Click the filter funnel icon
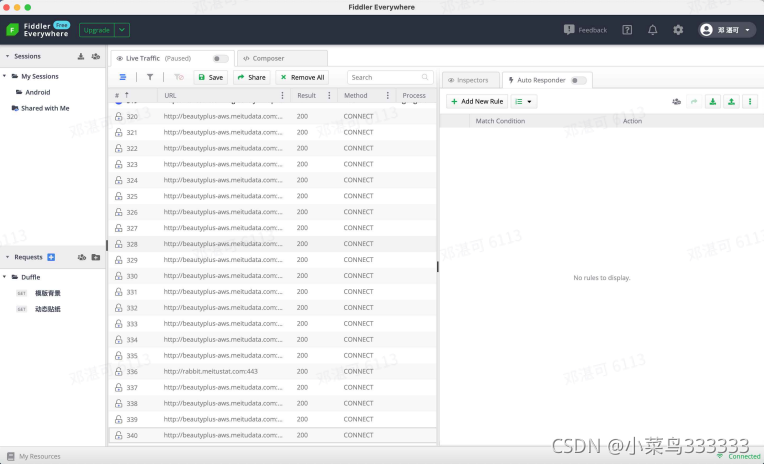Screen dimensions: 764x464 (x=150, y=77)
